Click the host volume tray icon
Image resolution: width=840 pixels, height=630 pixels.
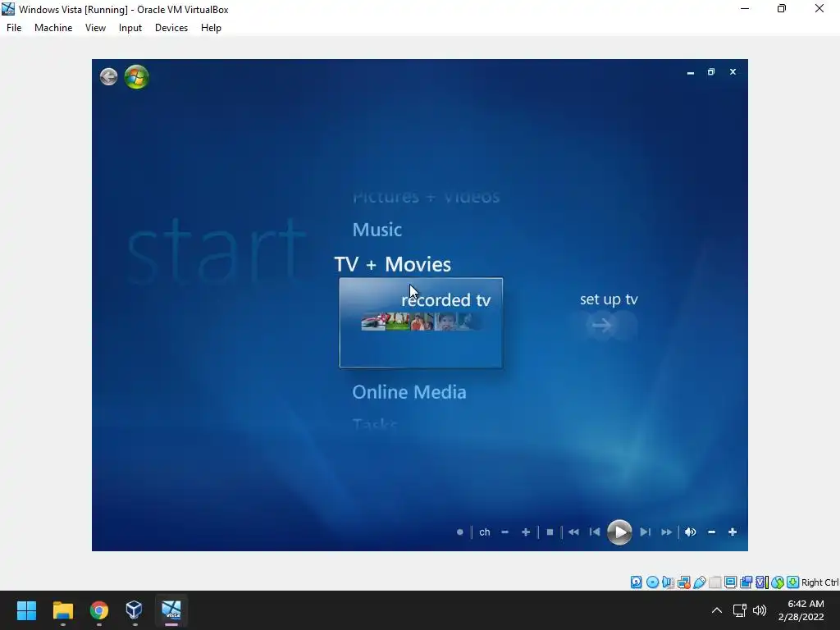(760, 610)
